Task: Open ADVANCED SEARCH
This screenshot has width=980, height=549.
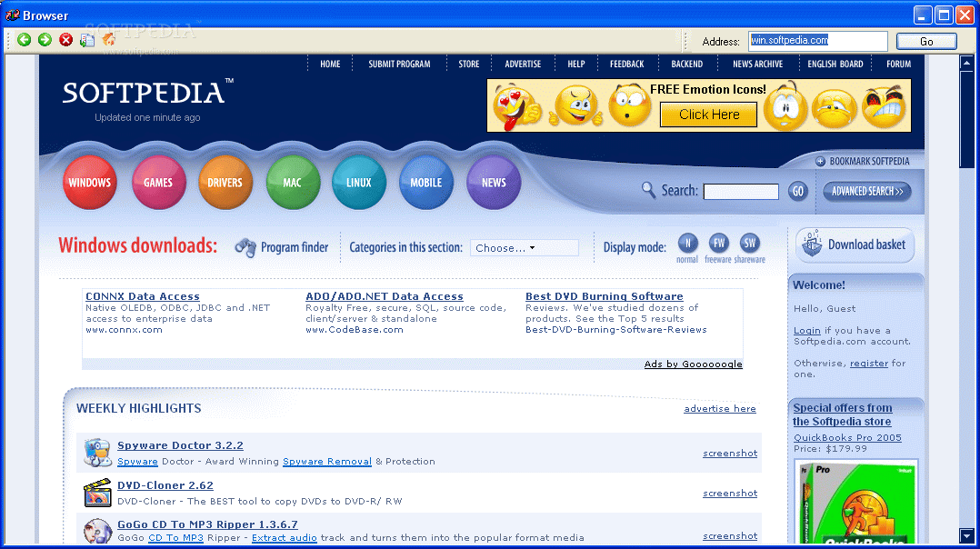Action: coord(867,191)
